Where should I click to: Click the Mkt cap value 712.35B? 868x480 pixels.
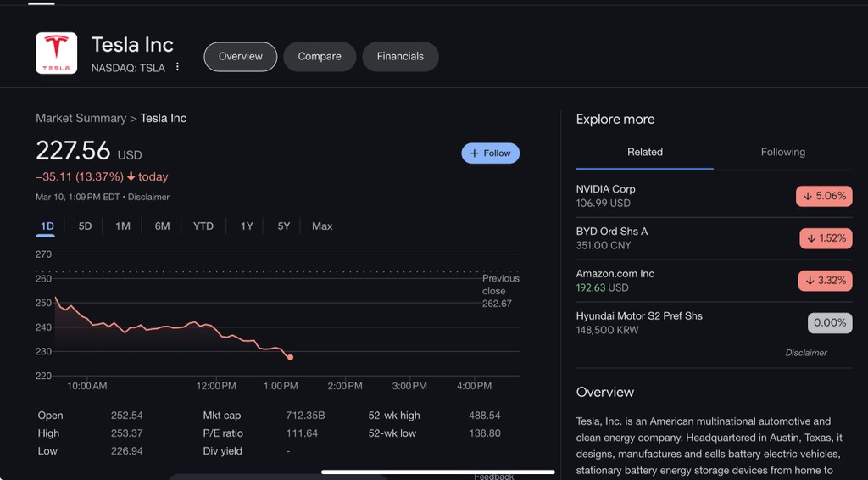pyautogui.click(x=305, y=416)
